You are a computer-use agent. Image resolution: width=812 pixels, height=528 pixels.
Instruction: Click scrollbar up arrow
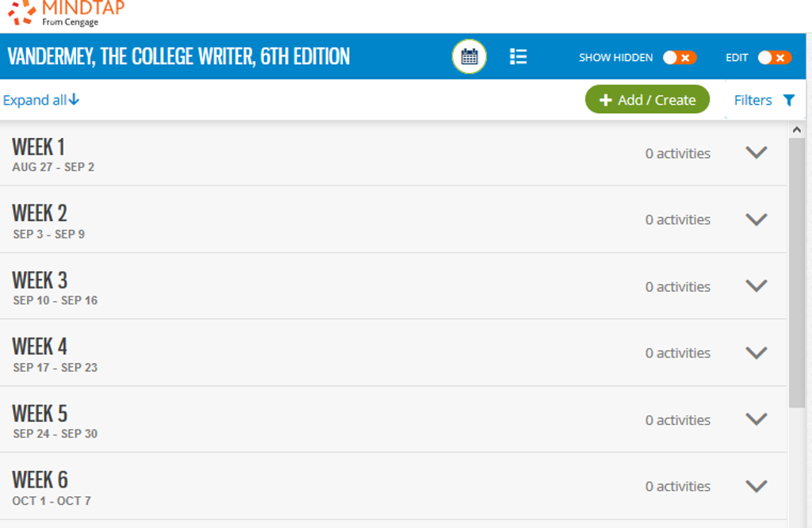pyautogui.click(x=797, y=130)
